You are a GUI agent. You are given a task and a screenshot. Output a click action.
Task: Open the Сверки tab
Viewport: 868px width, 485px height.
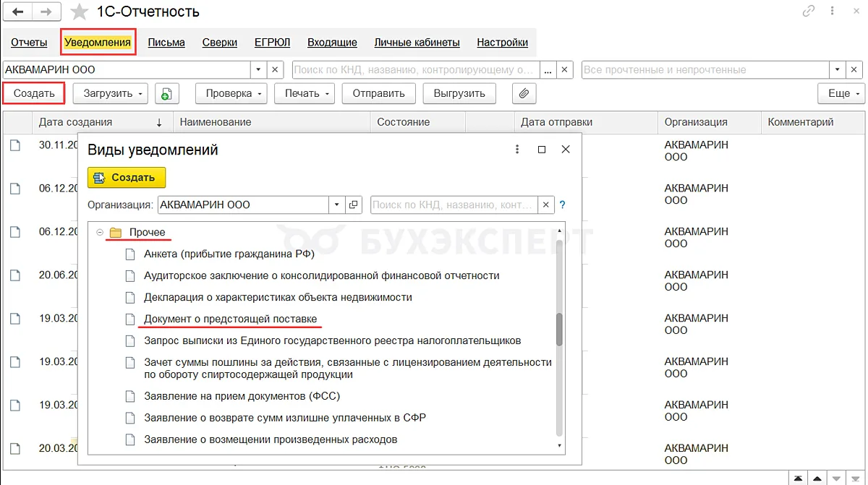[x=220, y=43]
